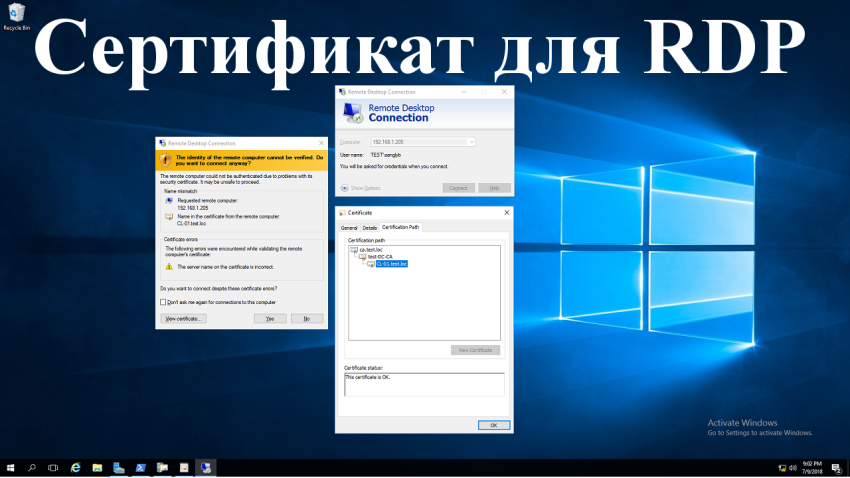Click the requested remote computer 192.168.1.205 text
Image resolution: width=850 pixels, height=478 pixels.
[192, 208]
